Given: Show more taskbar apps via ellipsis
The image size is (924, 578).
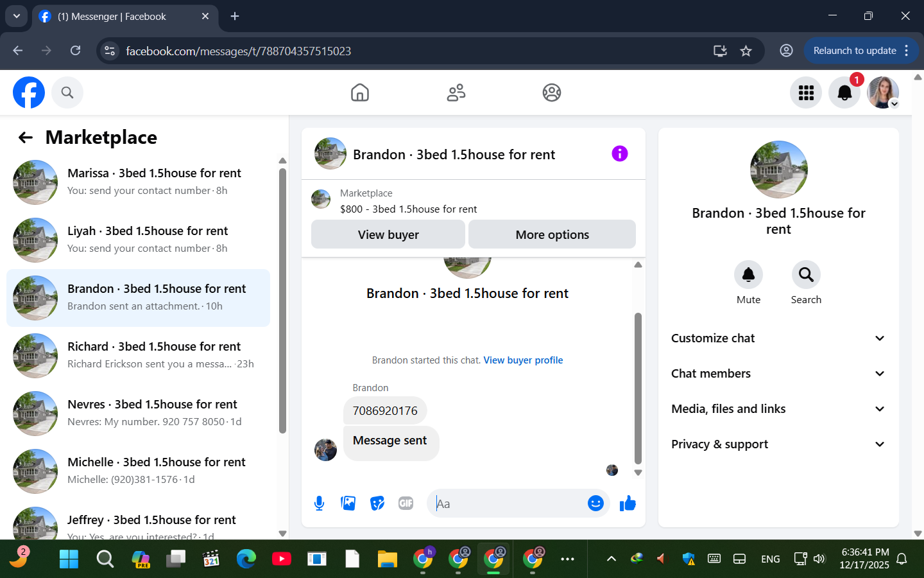Looking at the screenshot, I should pyautogui.click(x=567, y=559).
